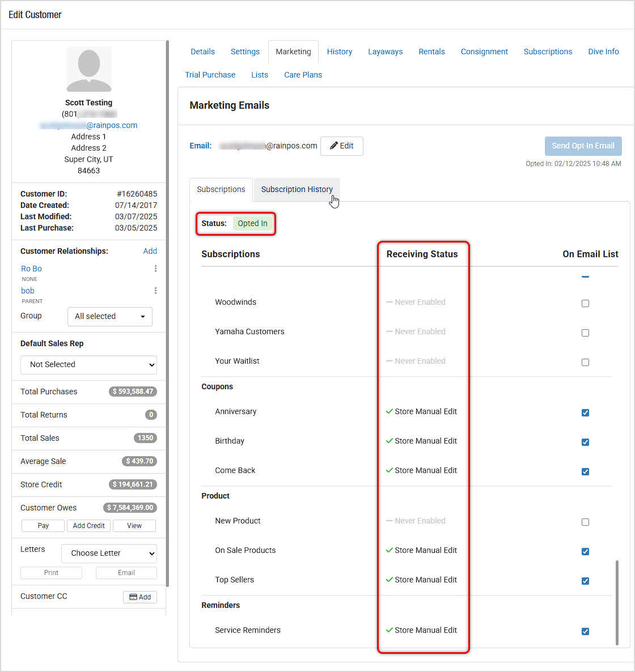The image size is (635, 672).
Task: Click the Store Credit amount badge
Action: click(x=133, y=484)
